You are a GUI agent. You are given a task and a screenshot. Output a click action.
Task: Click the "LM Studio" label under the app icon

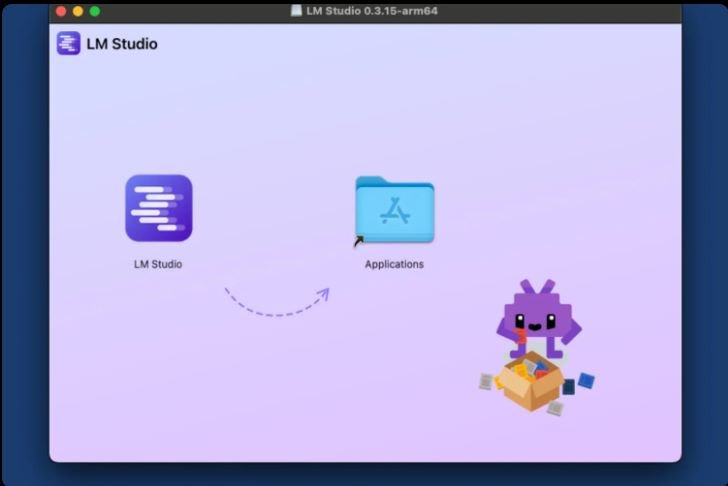pos(158,264)
